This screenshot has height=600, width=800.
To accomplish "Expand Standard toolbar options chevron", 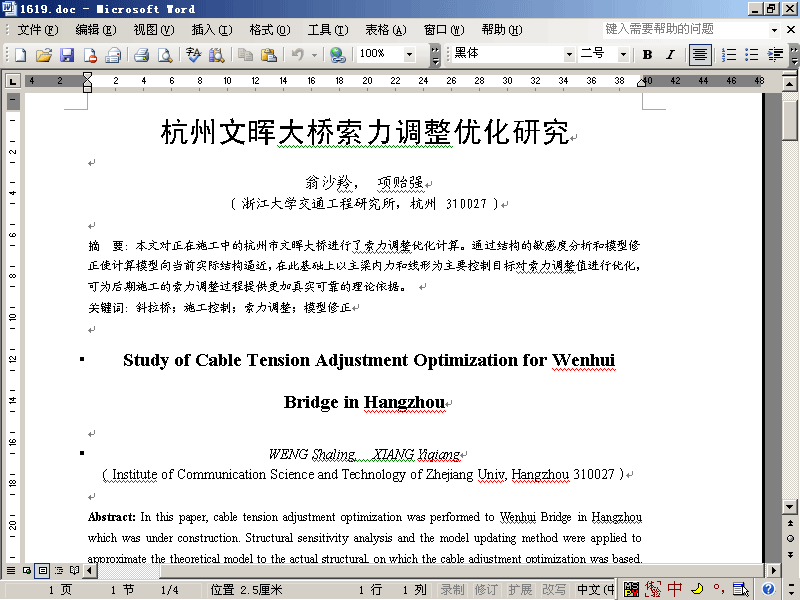I will pyautogui.click(x=435, y=54).
